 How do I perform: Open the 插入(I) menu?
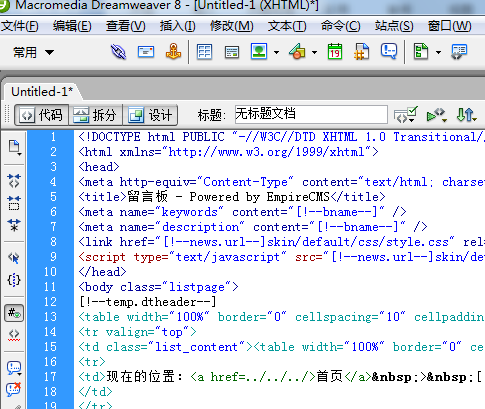[x=177, y=26]
